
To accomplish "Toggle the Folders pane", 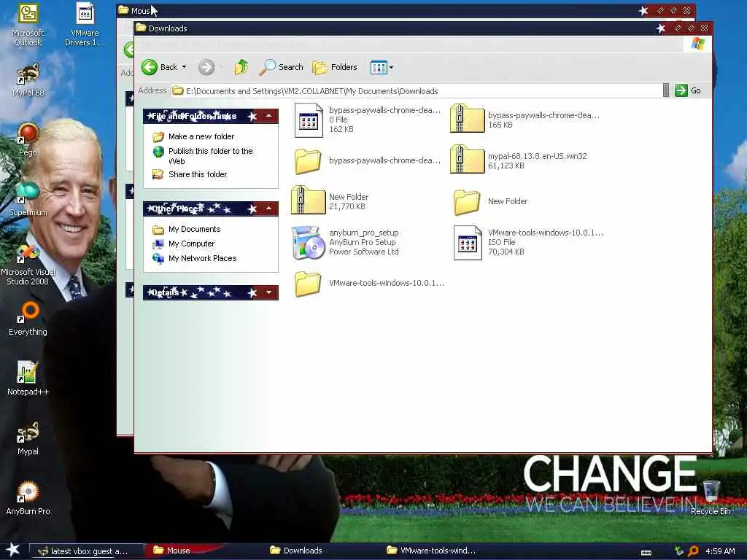I will 335,67.
